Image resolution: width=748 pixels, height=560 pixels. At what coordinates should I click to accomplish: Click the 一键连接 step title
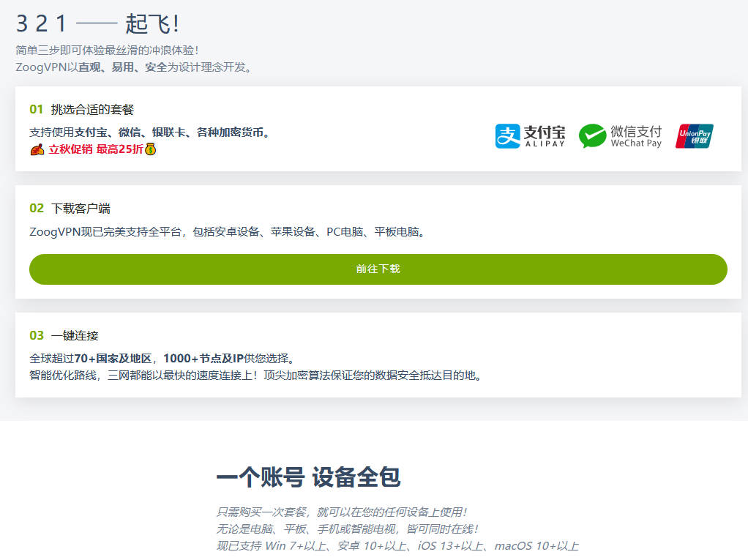pyautogui.click(x=75, y=336)
